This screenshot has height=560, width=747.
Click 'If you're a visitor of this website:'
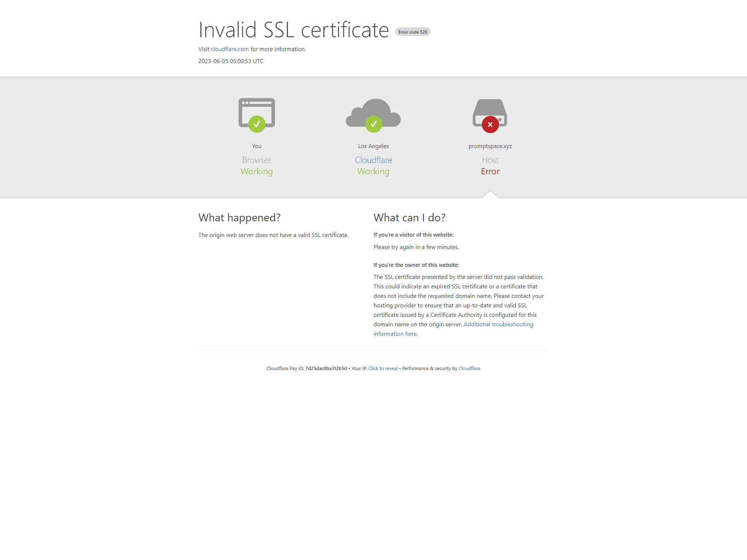point(414,235)
